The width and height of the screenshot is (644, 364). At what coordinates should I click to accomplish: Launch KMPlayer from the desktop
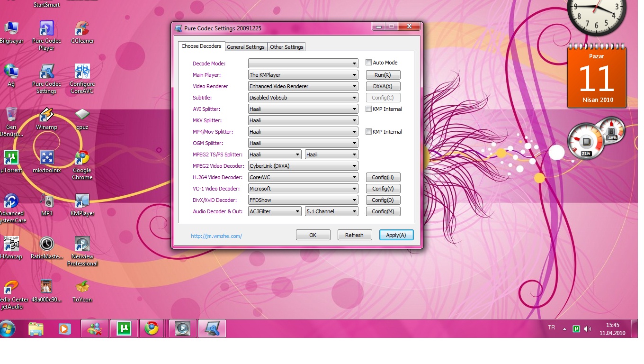click(82, 205)
